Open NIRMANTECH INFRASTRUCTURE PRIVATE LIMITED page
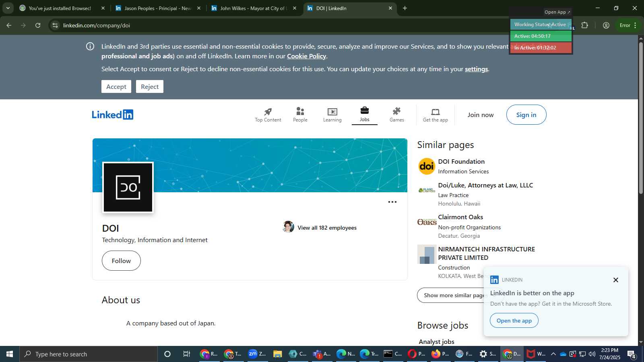644x362 pixels. click(487, 253)
